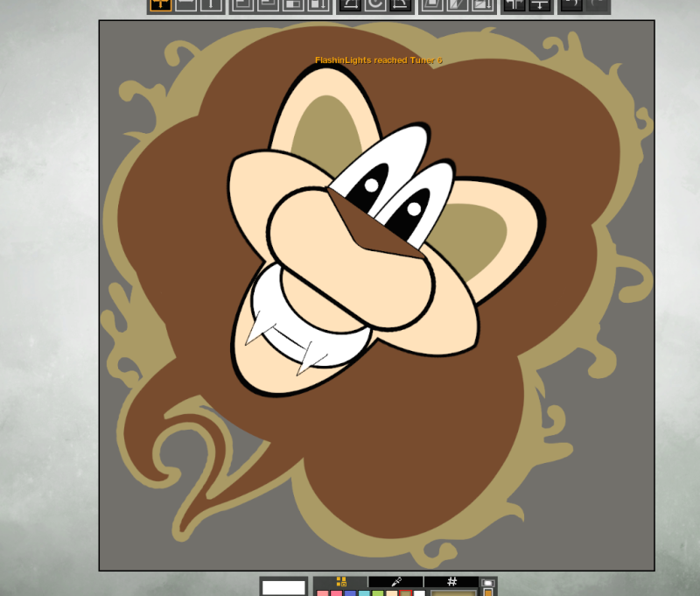Choose the cyan color swatch
Screen dimensions: 700x596
point(364,592)
